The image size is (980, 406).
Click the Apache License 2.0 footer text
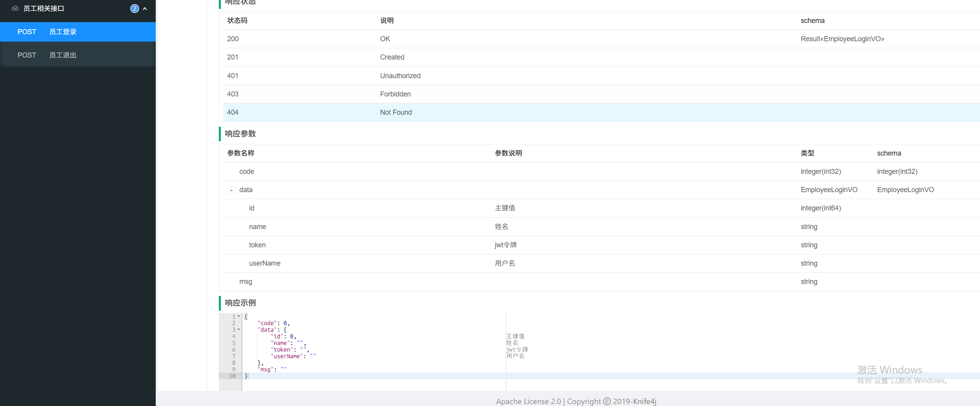click(x=528, y=401)
